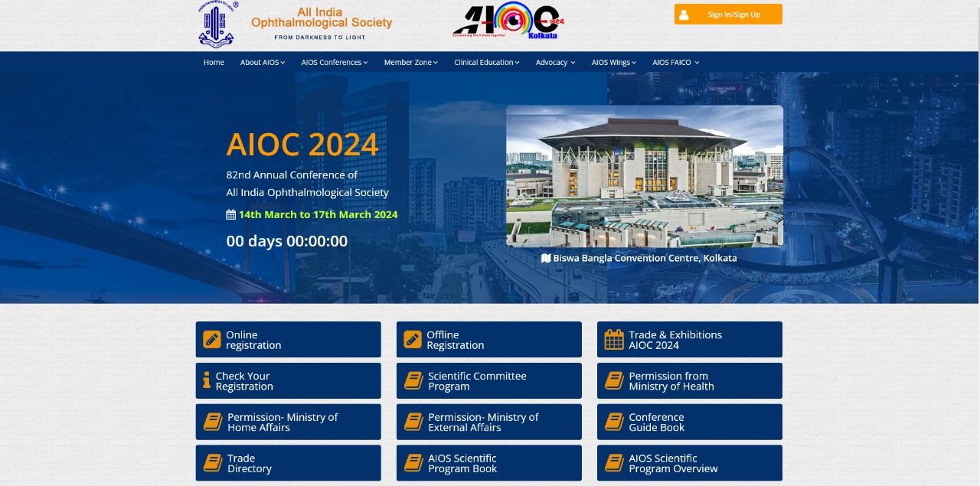This screenshot has height=486, width=980.
Task: Click the book icon beside Conference Guide Book
Action: 614,422
